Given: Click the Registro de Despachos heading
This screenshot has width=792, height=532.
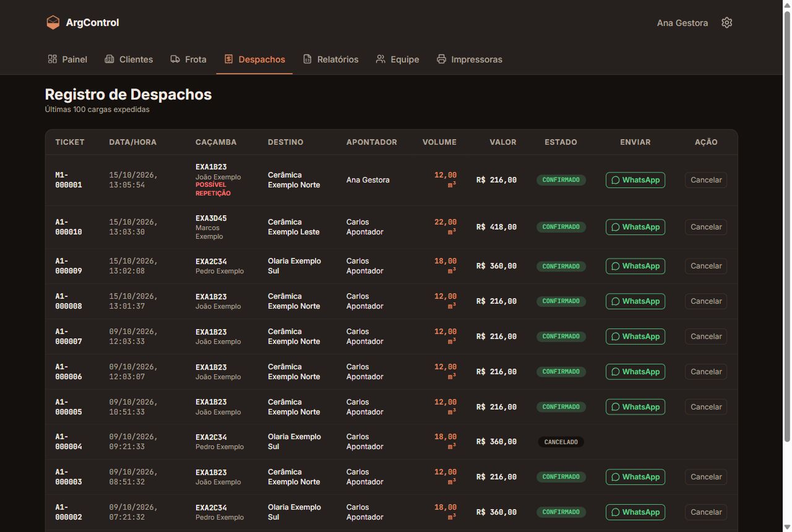Looking at the screenshot, I should tap(128, 95).
